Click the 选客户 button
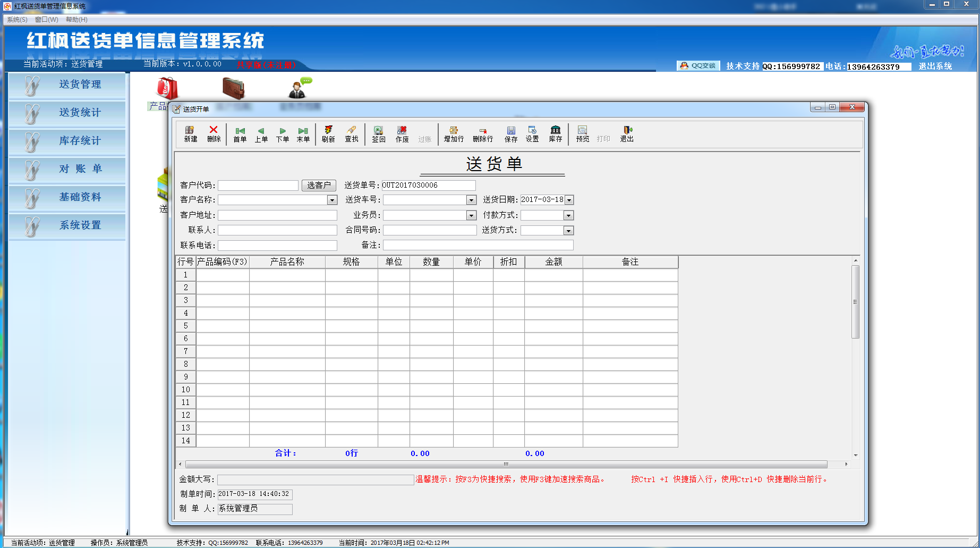 (x=319, y=185)
